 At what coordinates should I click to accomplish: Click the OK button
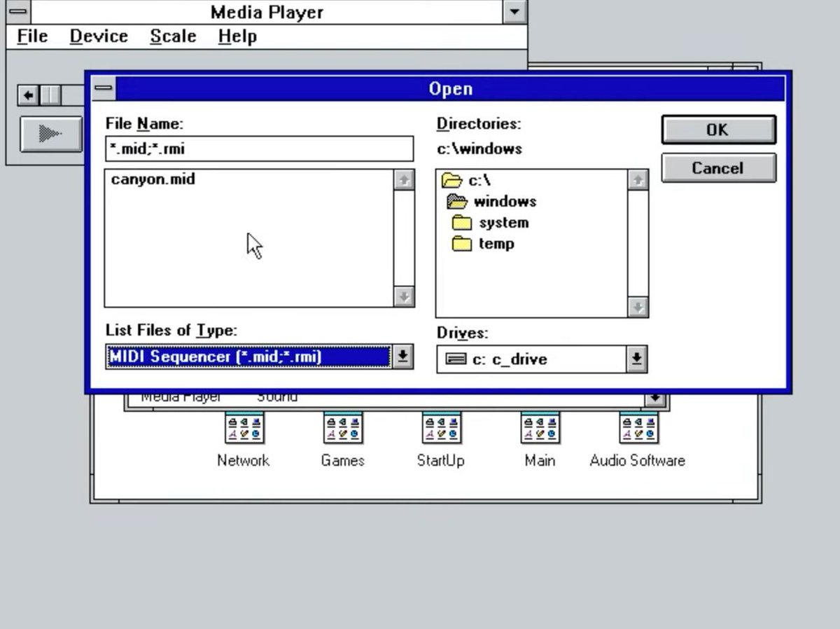(x=718, y=130)
